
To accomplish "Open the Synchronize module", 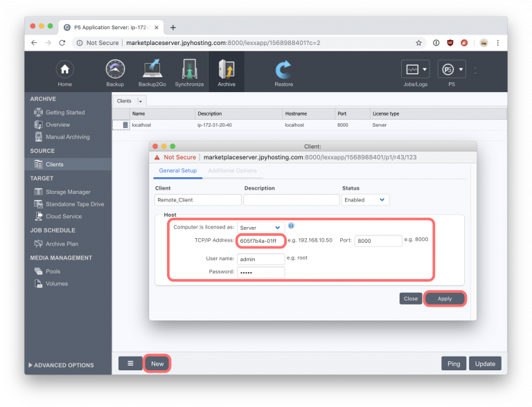I will tap(189, 69).
